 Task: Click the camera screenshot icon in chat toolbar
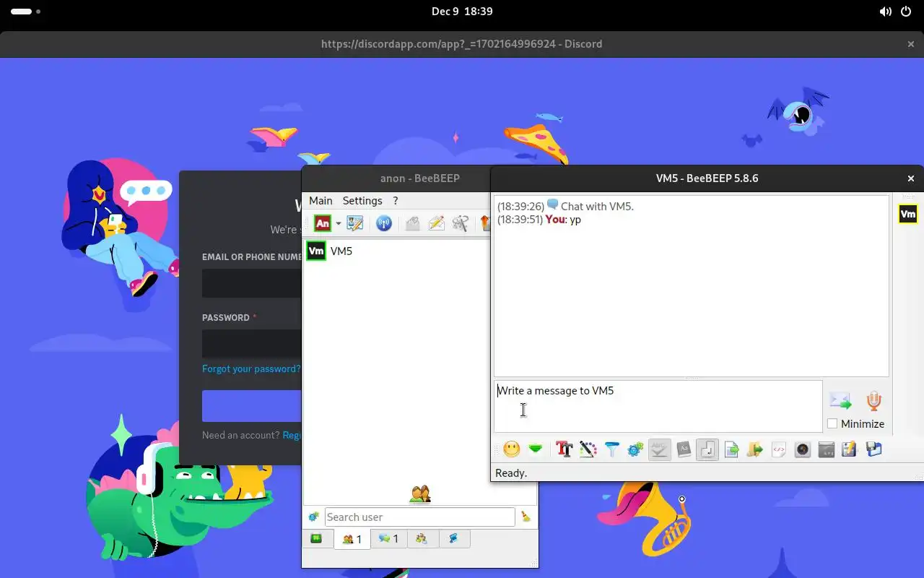point(803,449)
